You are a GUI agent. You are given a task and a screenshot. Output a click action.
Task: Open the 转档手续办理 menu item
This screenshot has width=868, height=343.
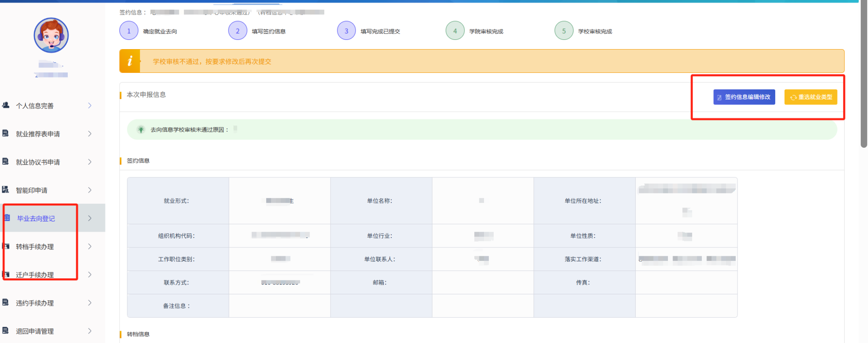[35, 246]
